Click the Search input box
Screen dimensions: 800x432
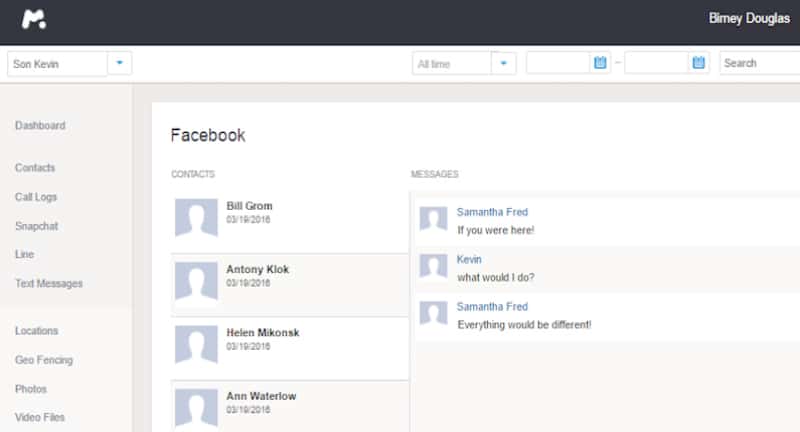coord(760,63)
